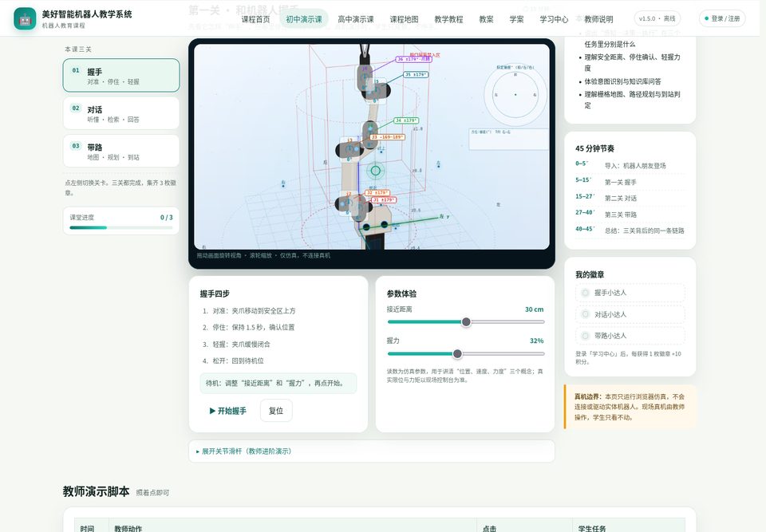Click step 对准：夹爪移动到安全区上方
This screenshot has height=532, width=766.
click(254, 311)
